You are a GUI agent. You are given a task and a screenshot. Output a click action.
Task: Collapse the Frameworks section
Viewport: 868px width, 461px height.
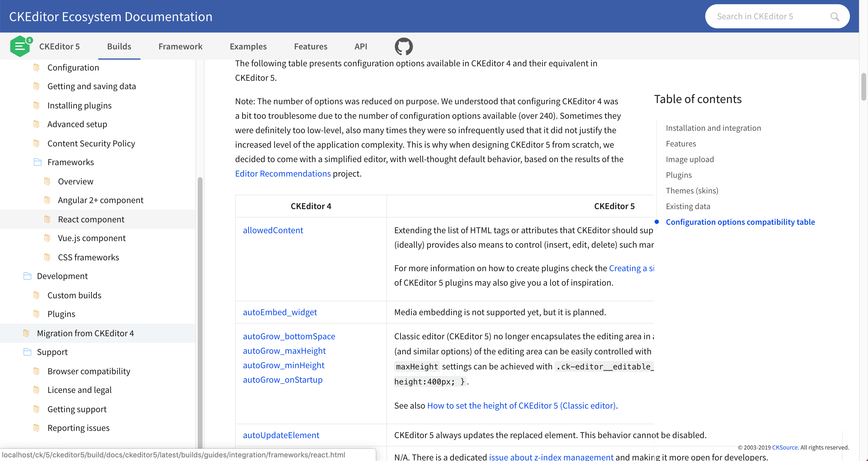pos(71,162)
